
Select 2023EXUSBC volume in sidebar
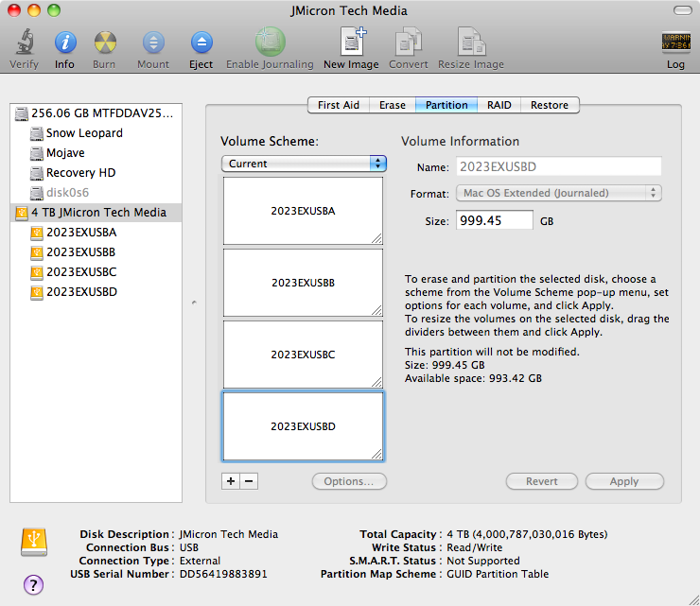96,271
